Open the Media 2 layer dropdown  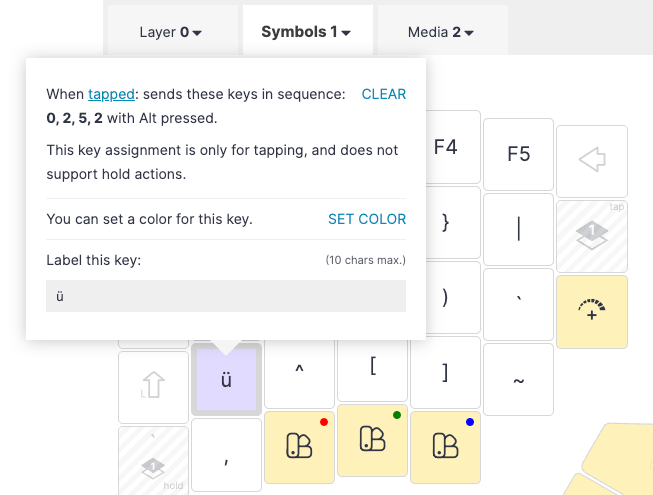pos(441,32)
